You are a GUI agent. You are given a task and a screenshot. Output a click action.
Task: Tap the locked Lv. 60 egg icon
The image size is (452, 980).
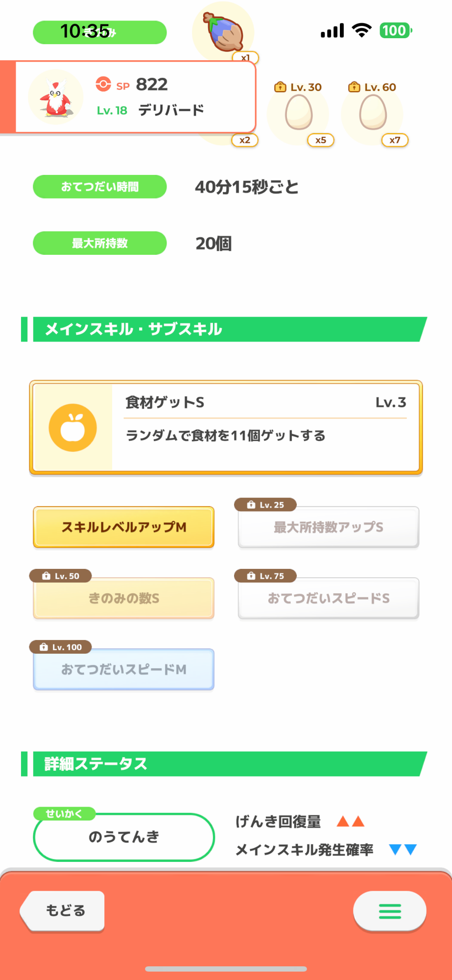click(373, 112)
